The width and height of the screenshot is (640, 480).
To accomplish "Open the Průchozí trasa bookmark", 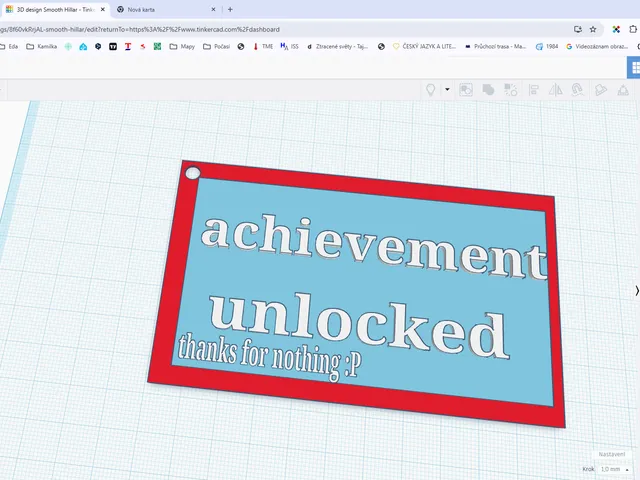I will point(496,47).
